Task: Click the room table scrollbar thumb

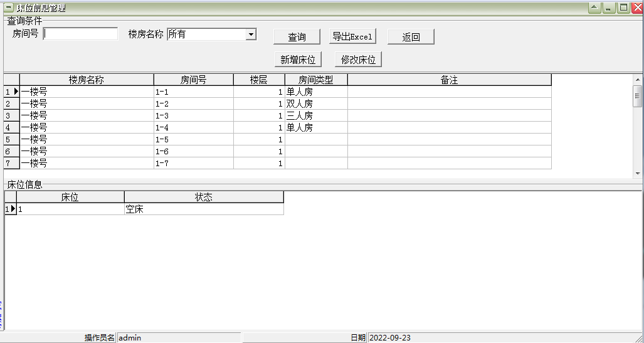Action: coord(638,96)
